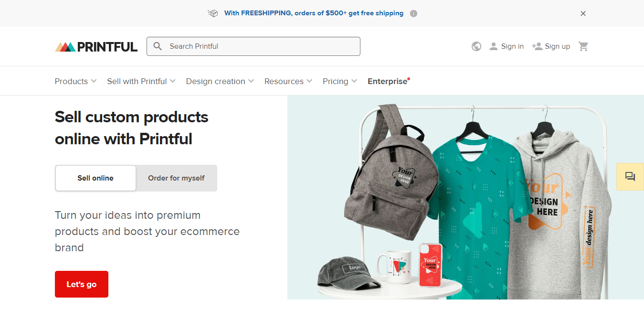644x310 pixels.
Task: Open the language globe icon
Action: tap(476, 46)
